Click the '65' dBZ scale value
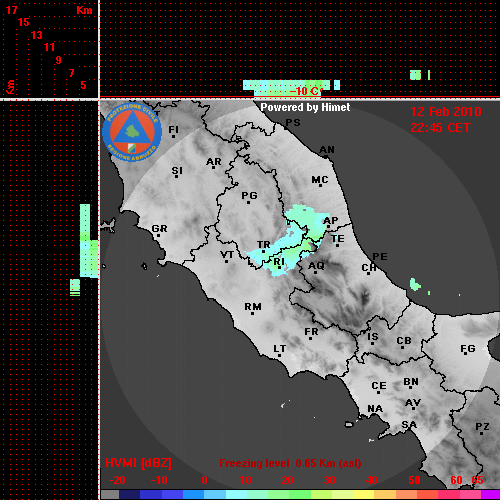Image resolution: width=500 pixels, height=500 pixels. click(x=477, y=480)
